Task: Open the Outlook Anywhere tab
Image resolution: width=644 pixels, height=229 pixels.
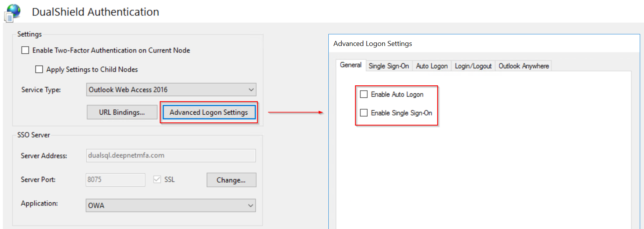Action: 524,66
